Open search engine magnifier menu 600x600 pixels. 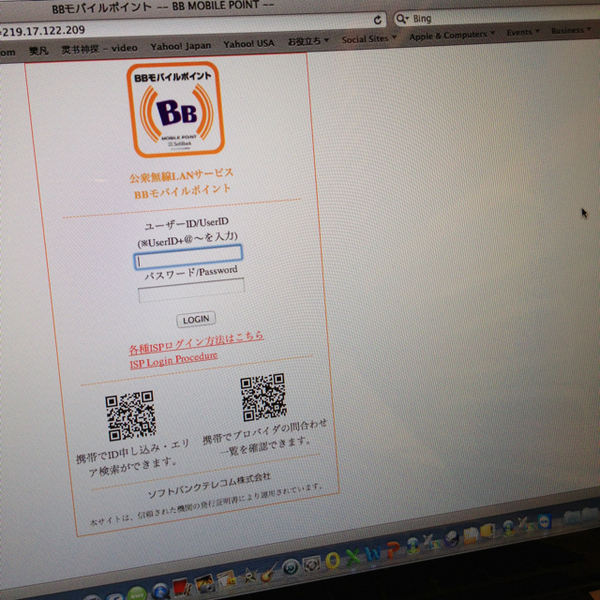click(402, 18)
